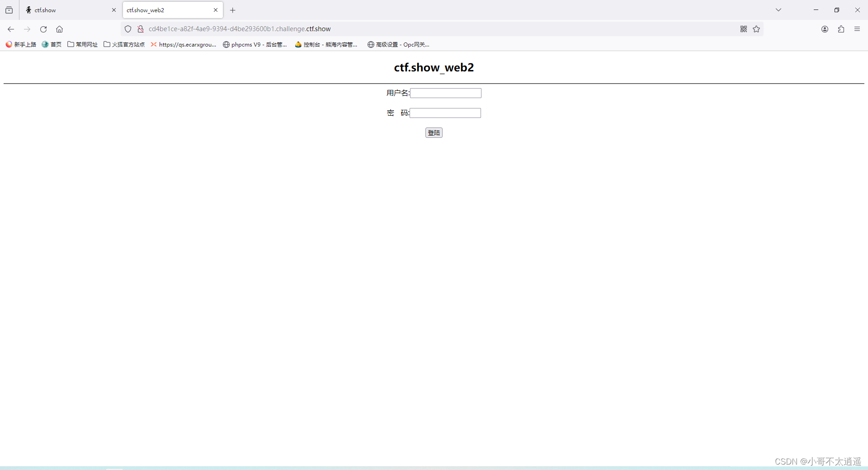Bookmark this page with the star icon
This screenshot has width=868, height=470.
pyautogui.click(x=756, y=29)
